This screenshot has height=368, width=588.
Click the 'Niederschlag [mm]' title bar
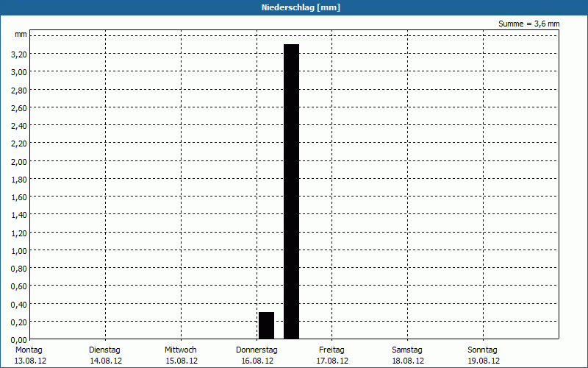click(x=294, y=7)
